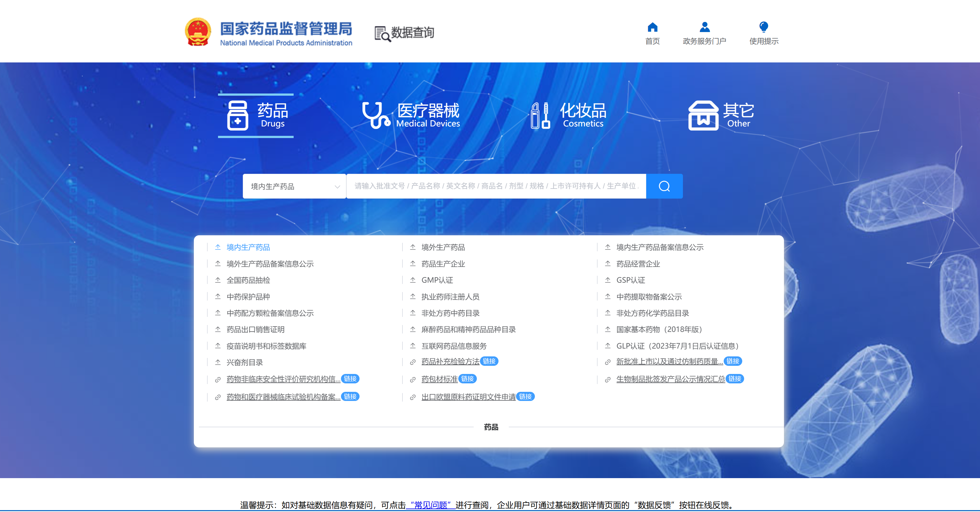Viewport: 980px width, 512px height.
Task: Open the 境内生产药品 category dropdown
Action: pos(295,186)
